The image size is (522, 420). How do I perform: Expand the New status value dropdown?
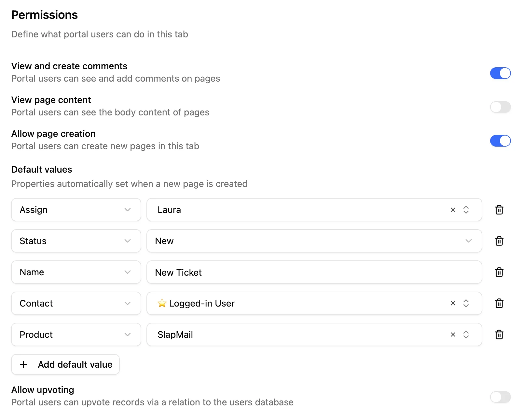314,241
